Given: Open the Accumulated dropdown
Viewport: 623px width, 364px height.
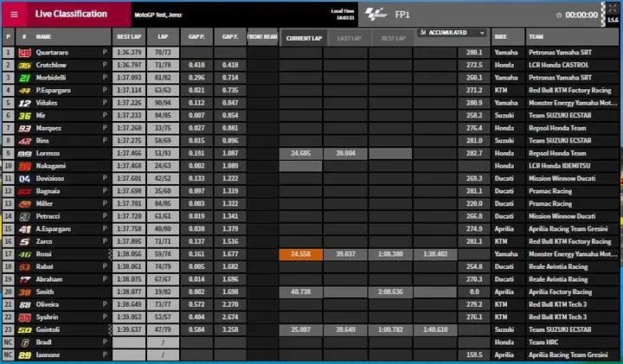Looking at the screenshot, I should pyautogui.click(x=453, y=33).
